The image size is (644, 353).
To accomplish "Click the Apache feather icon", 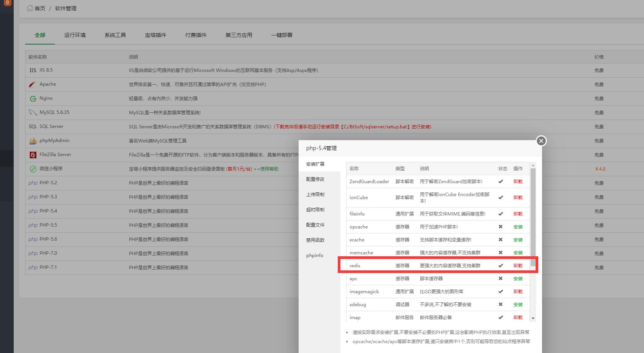I will coord(33,84).
